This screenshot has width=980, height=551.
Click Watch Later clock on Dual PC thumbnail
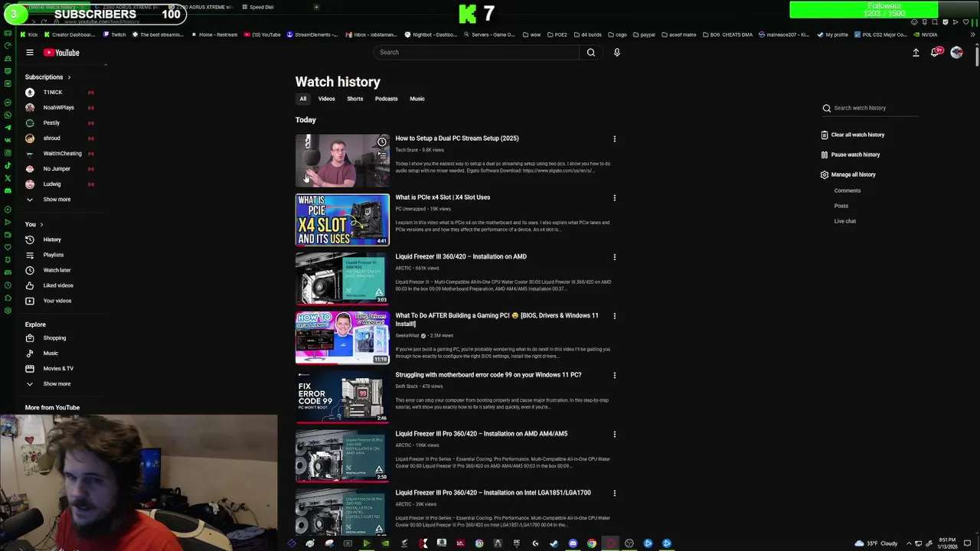pos(381,142)
